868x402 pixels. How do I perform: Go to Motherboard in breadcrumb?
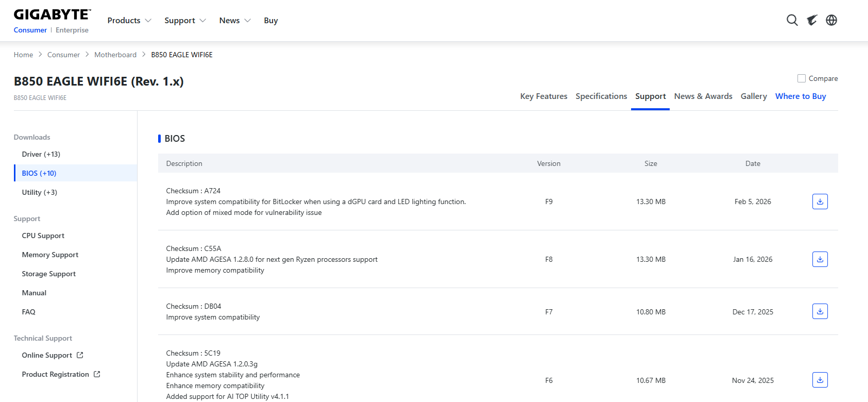(115, 55)
